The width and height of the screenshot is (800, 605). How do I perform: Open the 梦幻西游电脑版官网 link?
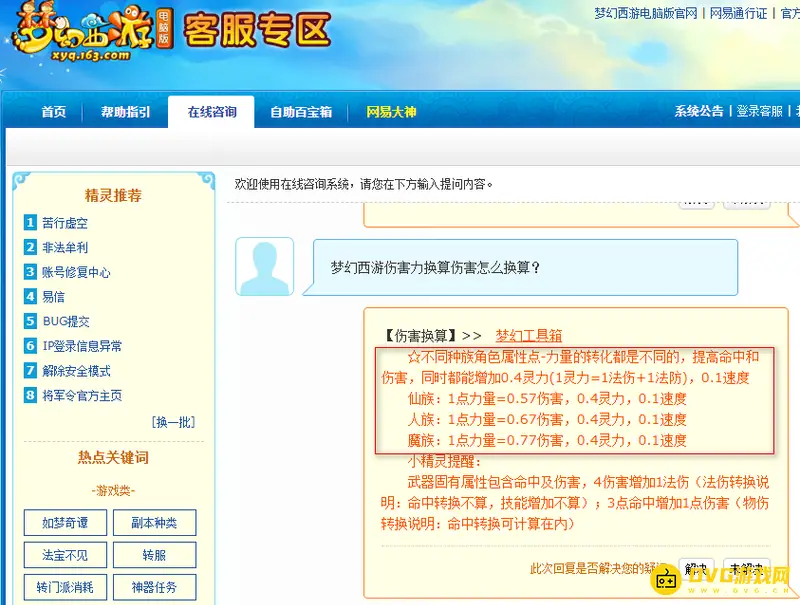[x=645, y=13]
